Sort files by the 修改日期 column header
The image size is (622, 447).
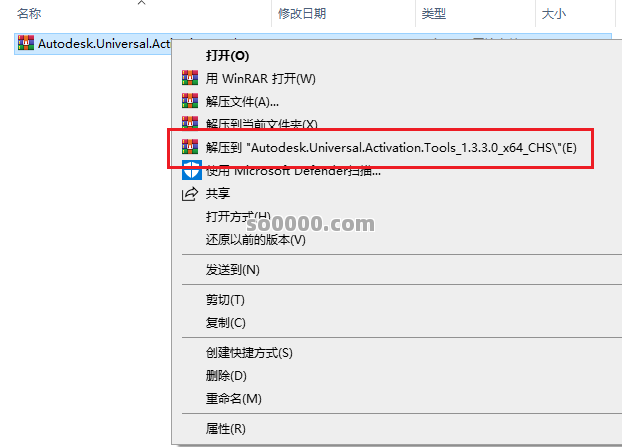pos(302,14)
